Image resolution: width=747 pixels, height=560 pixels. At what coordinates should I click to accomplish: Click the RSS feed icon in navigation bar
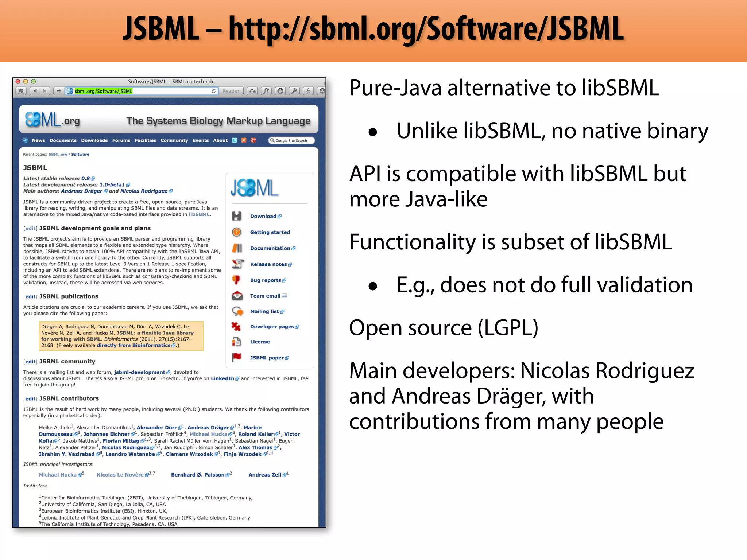point(244,140)
